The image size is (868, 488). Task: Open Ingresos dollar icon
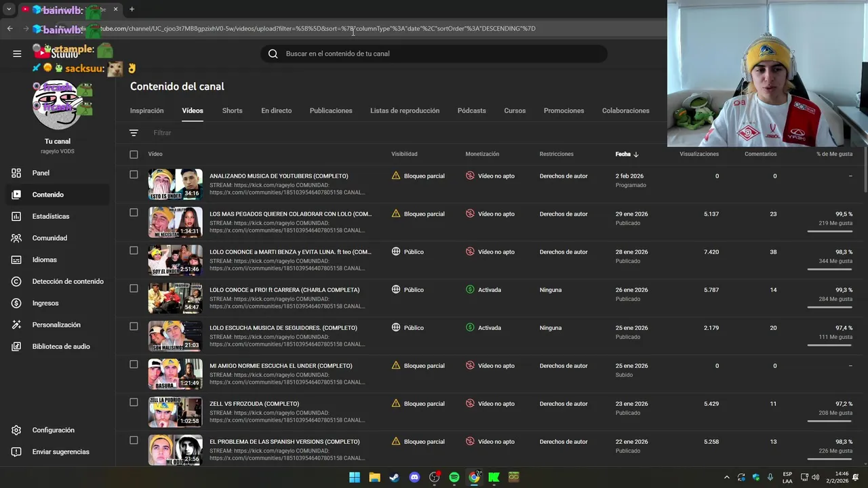[x=16, y=303]
